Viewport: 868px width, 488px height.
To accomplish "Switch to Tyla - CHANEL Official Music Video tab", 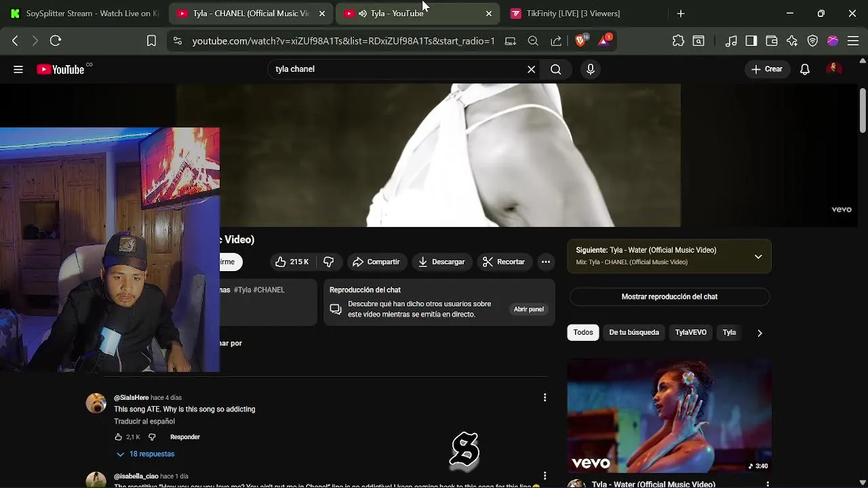I will point(250,14).
